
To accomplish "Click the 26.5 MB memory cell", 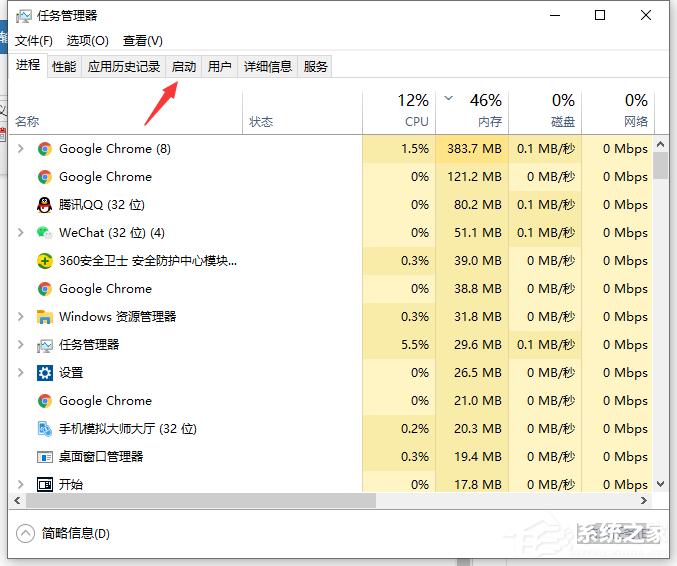I will tap(472, 373).
